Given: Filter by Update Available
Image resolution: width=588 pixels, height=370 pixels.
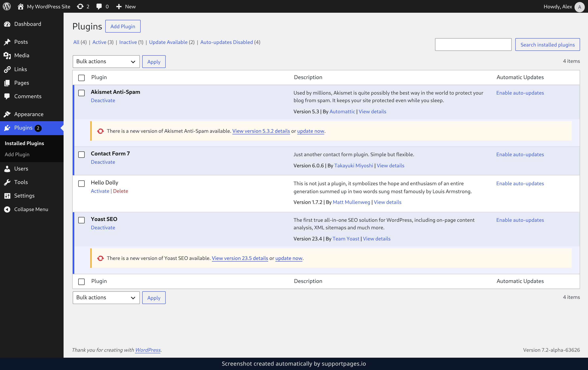Looking at the screenshot, I should 168,42.
